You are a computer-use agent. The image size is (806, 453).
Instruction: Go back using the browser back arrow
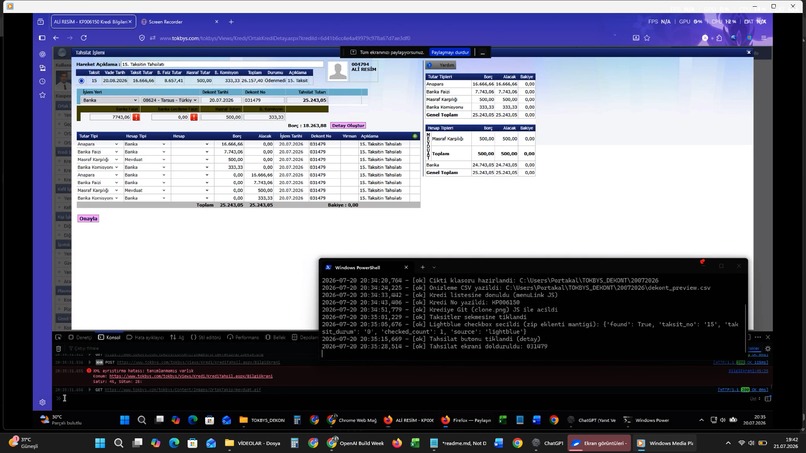[56, 38]
